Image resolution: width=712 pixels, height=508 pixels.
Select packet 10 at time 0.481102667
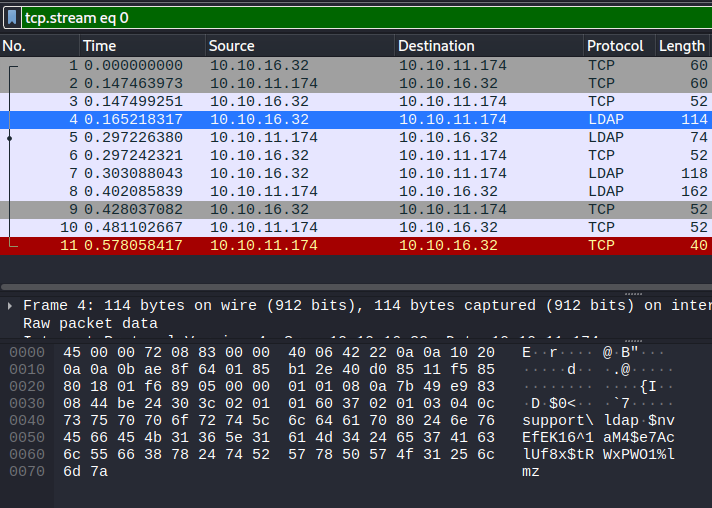tap(356, 227)
